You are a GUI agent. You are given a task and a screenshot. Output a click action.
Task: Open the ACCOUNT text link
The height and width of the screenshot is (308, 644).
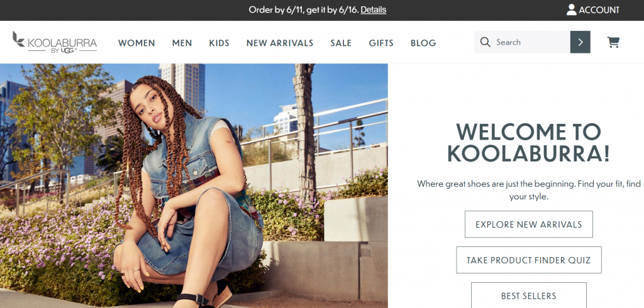click(x=599, y=10)
